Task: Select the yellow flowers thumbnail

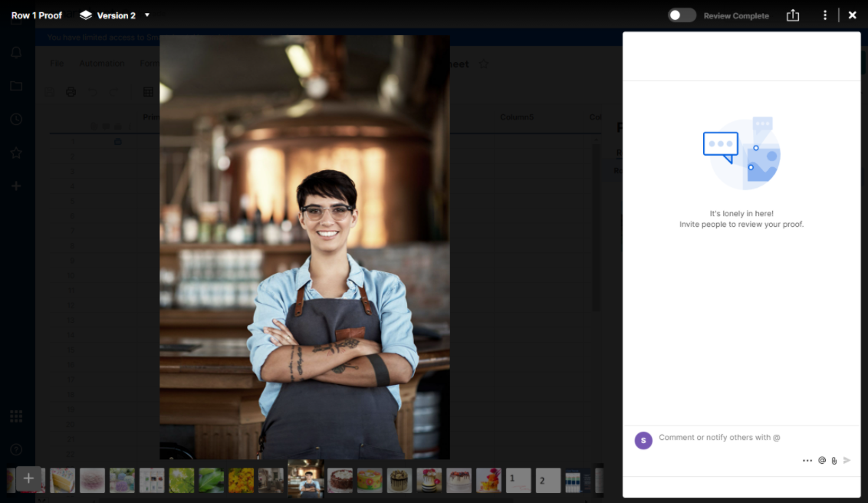Action: pyautogui.click(x=242, y=481)
